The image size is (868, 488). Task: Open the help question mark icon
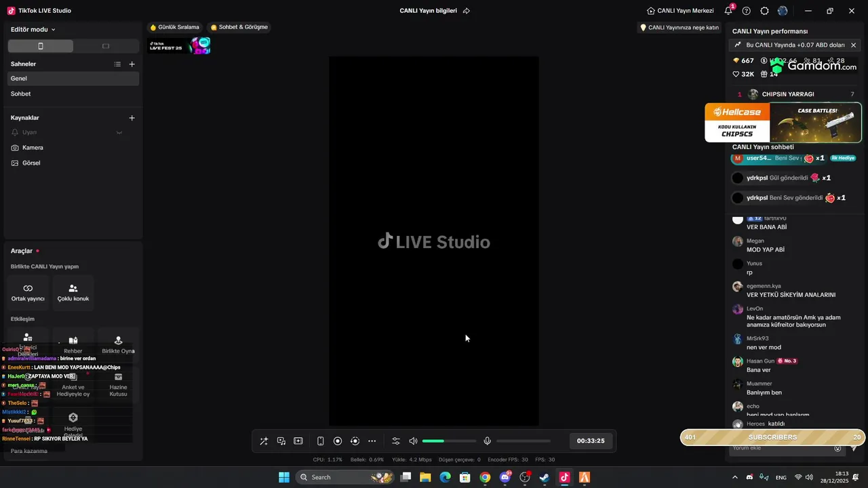747,11
